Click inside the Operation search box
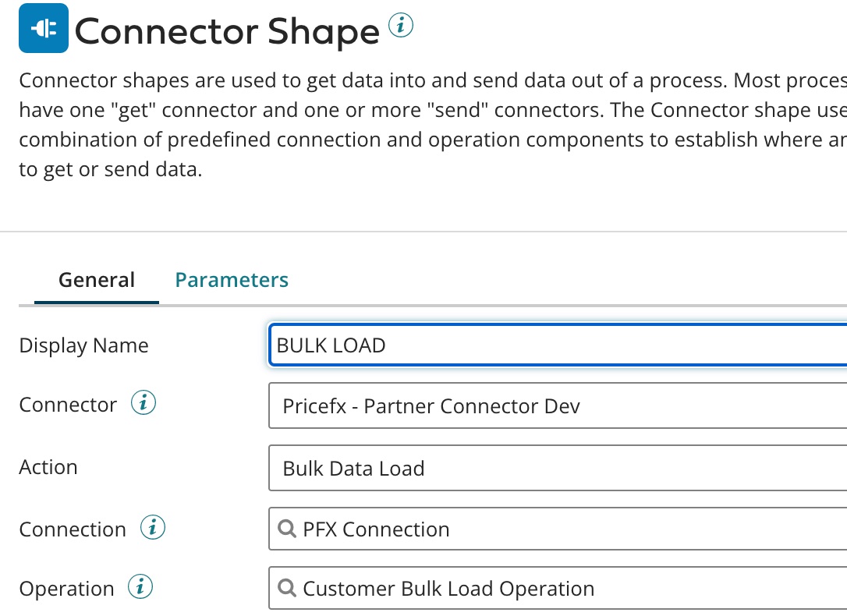Screen dimensions: 847x616 [x=468, y=588]
